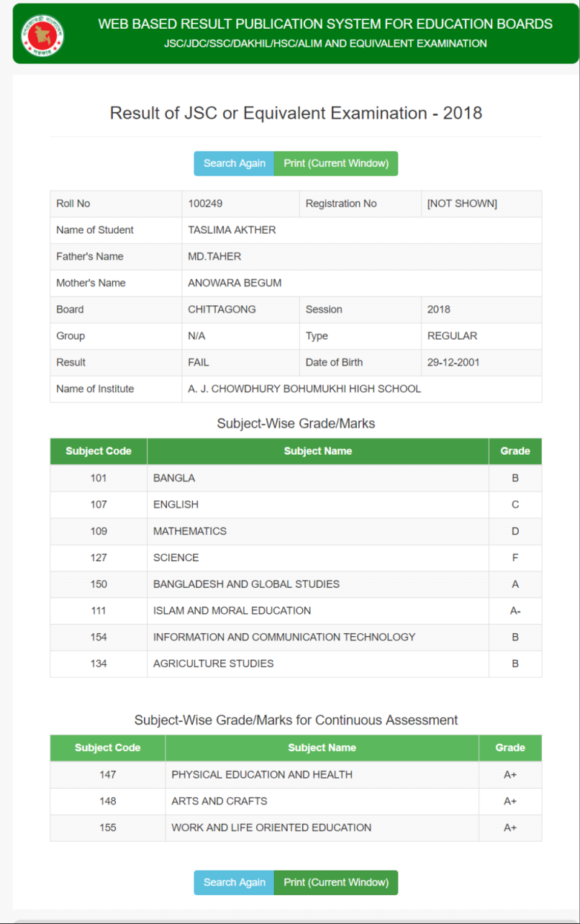Click the board value CHITTAGONG

click(x=222, y=309)
